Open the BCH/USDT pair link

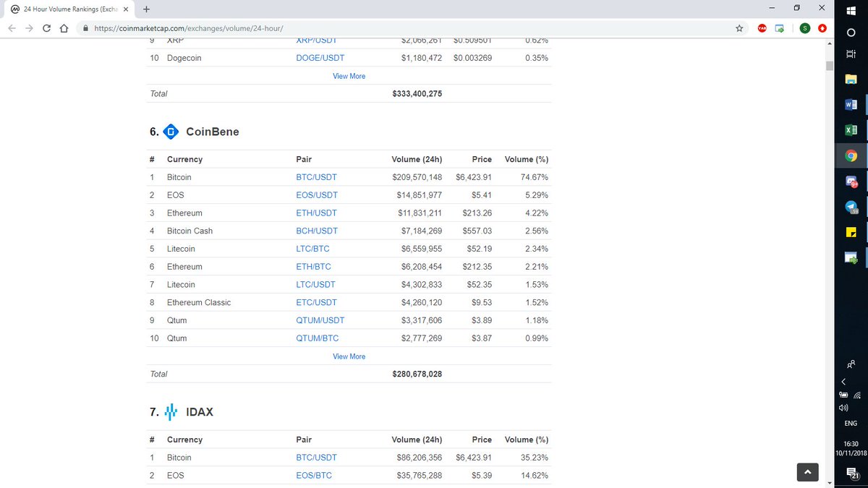pos(317,231)
